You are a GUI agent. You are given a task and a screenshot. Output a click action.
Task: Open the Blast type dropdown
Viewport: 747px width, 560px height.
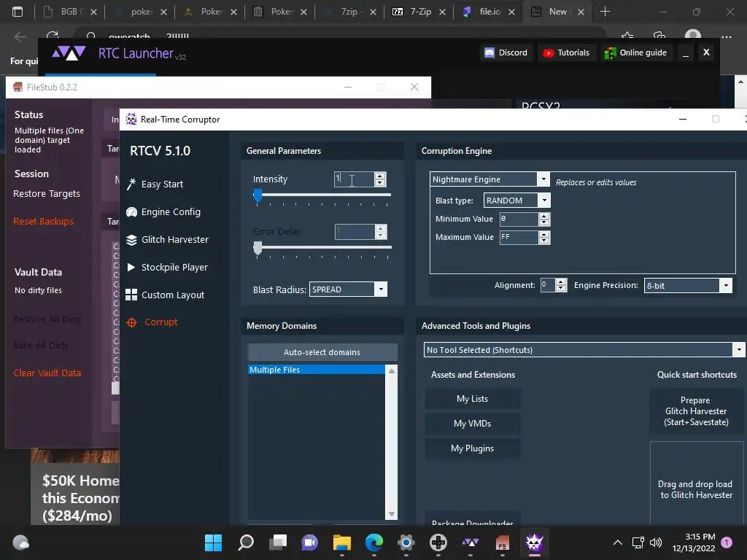544,201
